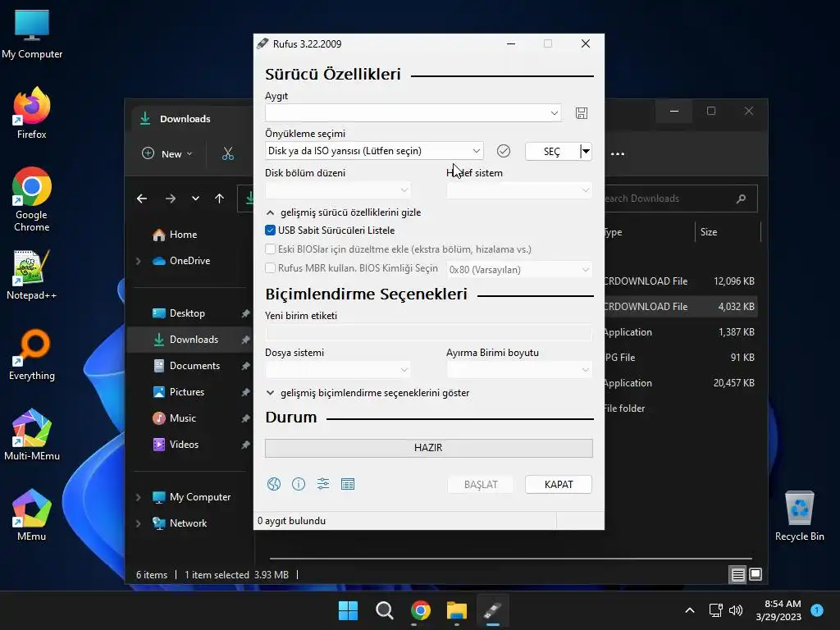Click New button in File Explorer
This screenshot has width=840, height=630.
tap(167, 153)
